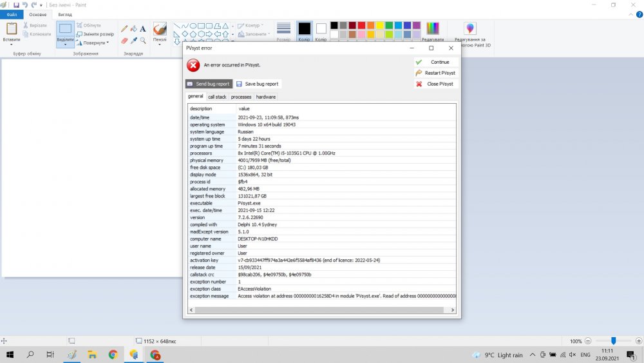The width and height of the screenshot is (644, 363).
Task: Open the hardware tab in error dialog
Action: point(265,97)
